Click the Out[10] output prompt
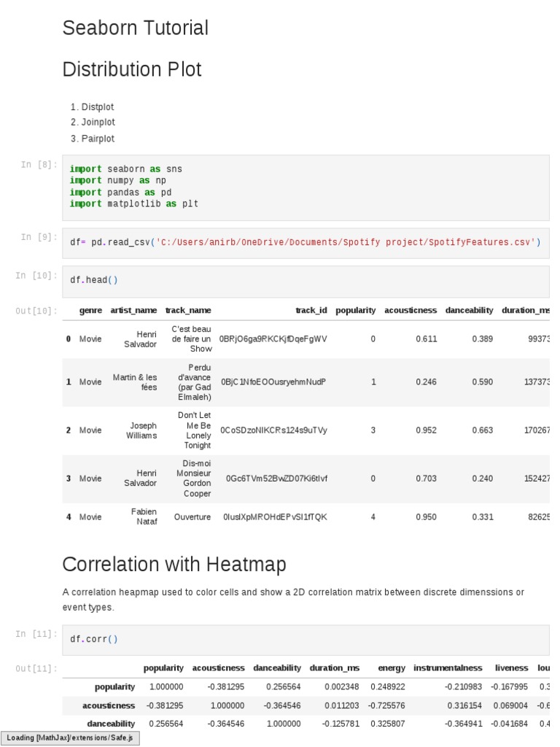This screenshot has height=747, width=560. click(x=36, y=311)
